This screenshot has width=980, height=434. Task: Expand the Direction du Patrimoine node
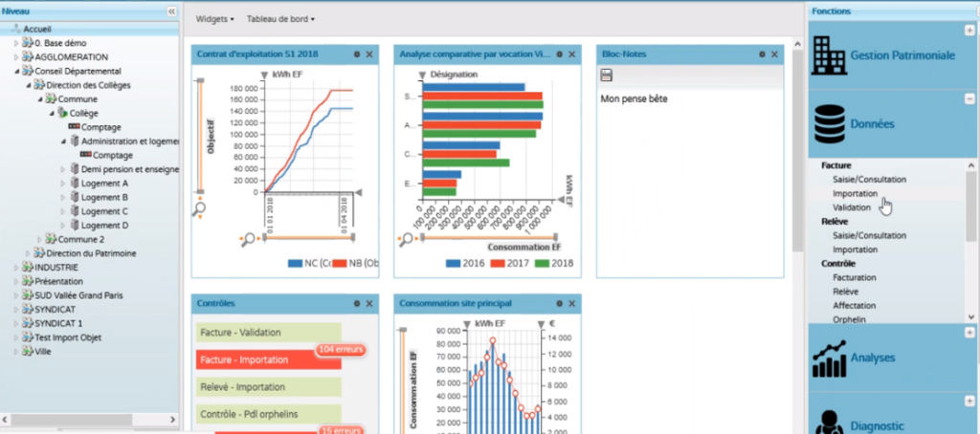tap(28, 253)
